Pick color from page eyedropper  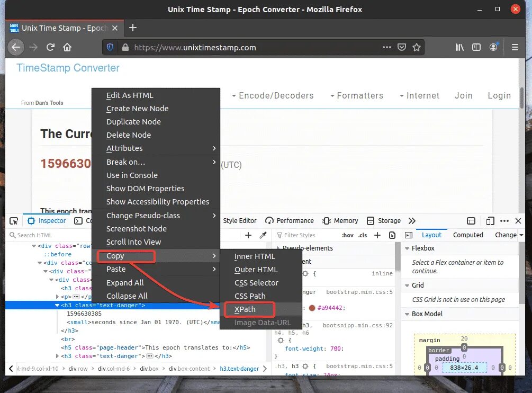click(x=263, y=235)
